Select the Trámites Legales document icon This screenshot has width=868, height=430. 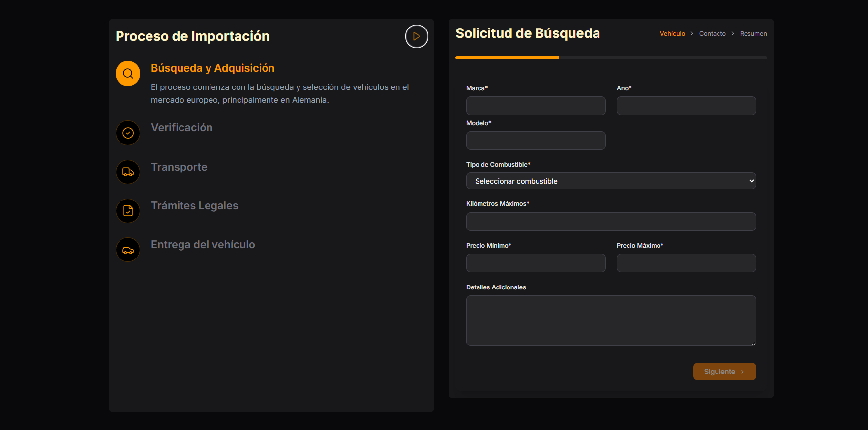coord(128,211)
